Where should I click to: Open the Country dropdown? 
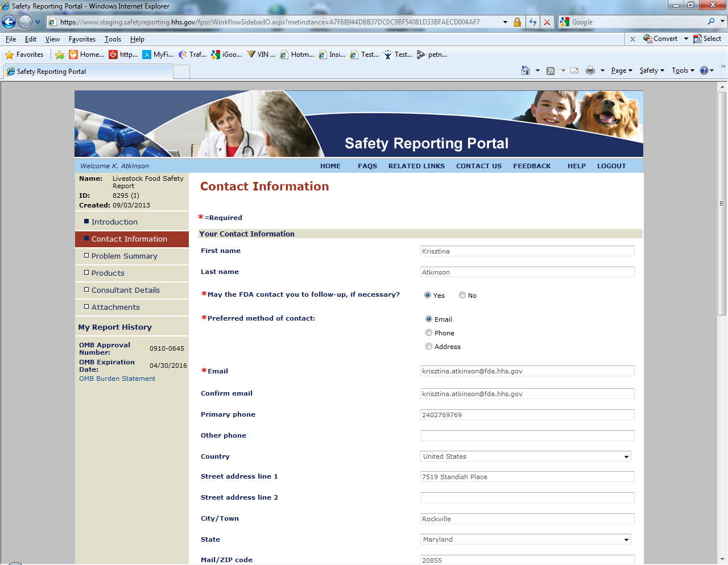pyautogui.click(x=526, y=456)
